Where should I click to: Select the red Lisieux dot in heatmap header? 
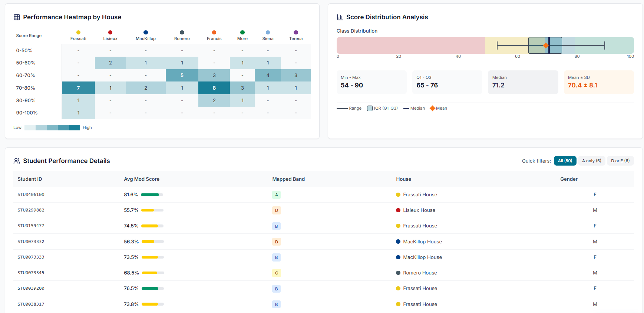click(110, 33)
